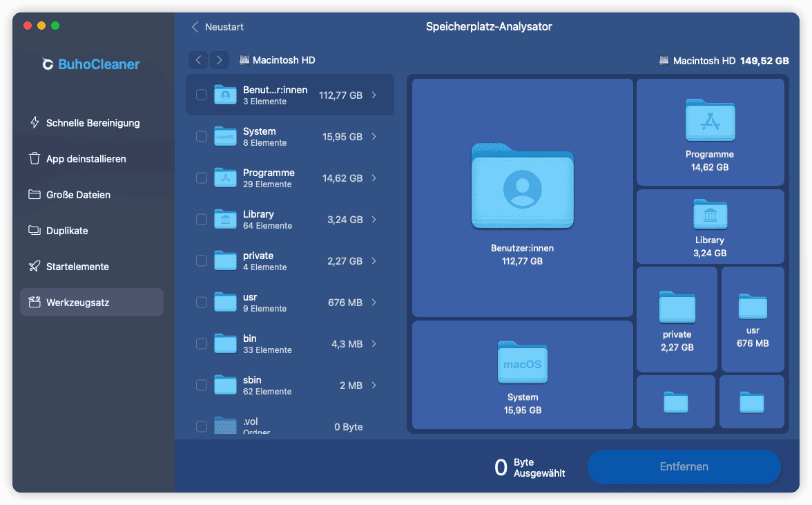The width and height of the screenshot is (812, 505).
Task: Click the large Benutzer:innen folder in treemap
Action: point(523,186)
